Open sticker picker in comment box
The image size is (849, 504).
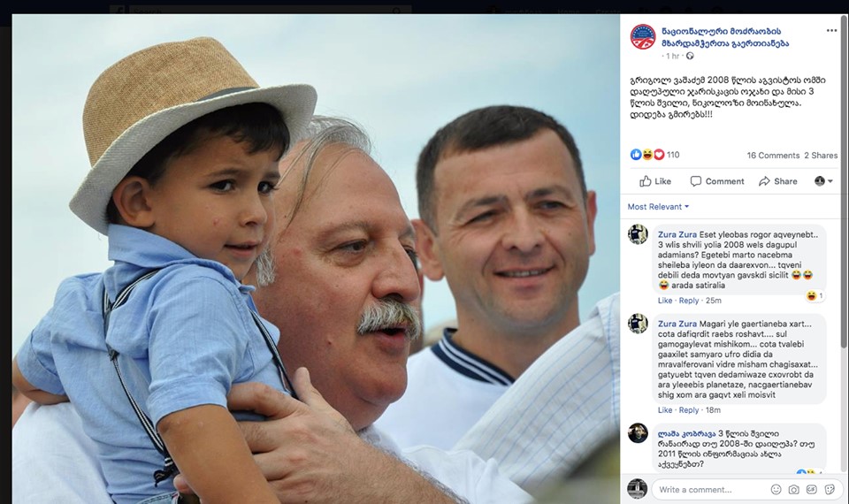tap(830, 489)
